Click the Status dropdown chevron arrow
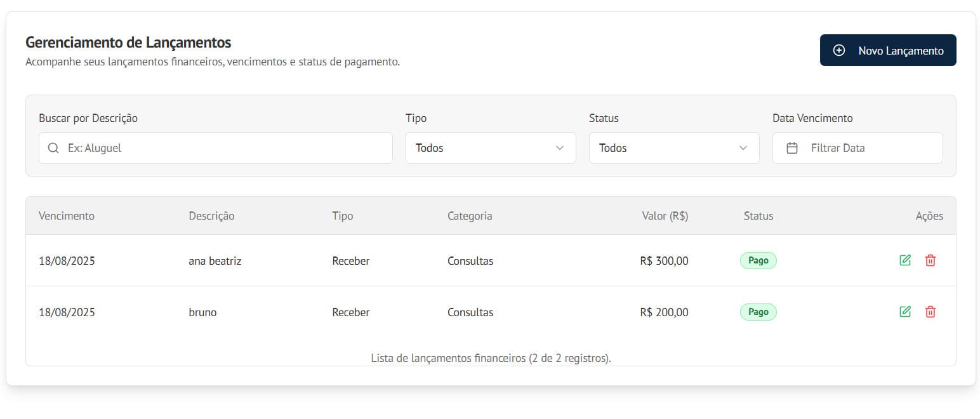Viewport: 980px width, 419px height. click(x=743, y=148)
